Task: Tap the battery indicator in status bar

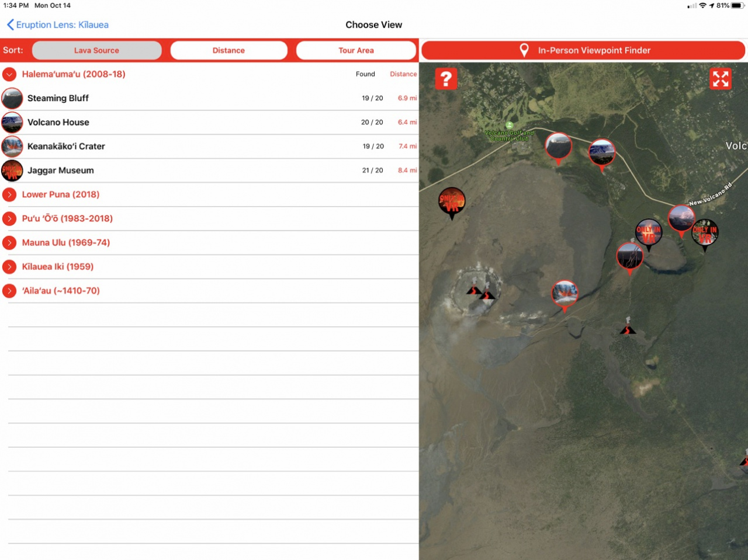Action: point(738,5)
